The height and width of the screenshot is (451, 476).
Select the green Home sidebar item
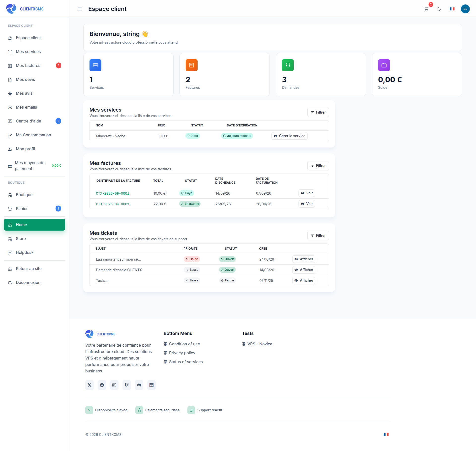[x=34, y=225]
